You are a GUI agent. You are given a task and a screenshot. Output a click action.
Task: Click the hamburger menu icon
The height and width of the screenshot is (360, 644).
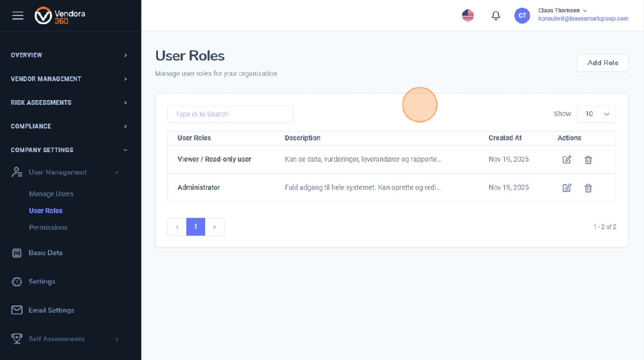[18, 16]
